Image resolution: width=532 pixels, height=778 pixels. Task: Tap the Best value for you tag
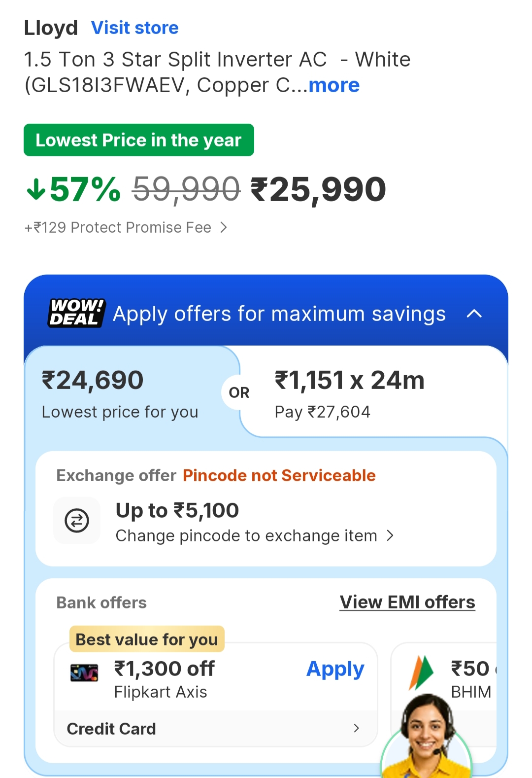point(147,639)
